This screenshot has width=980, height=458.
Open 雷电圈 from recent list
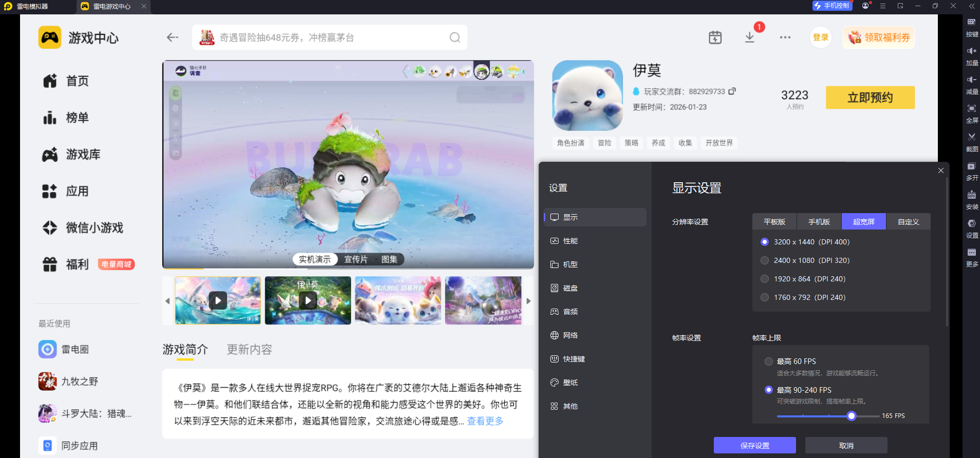pyautogui.click(x=64, y=349)
